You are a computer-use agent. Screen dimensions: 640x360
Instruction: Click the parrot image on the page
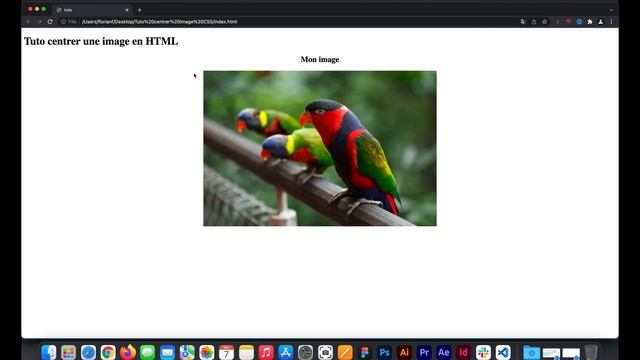coord(320,148)
